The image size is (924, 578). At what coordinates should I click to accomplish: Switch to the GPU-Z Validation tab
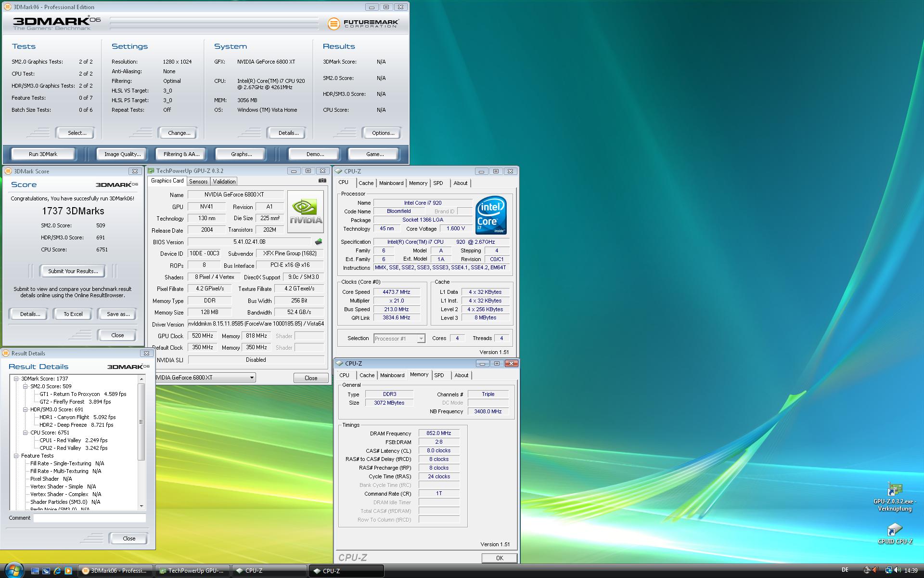coord(224,182)
